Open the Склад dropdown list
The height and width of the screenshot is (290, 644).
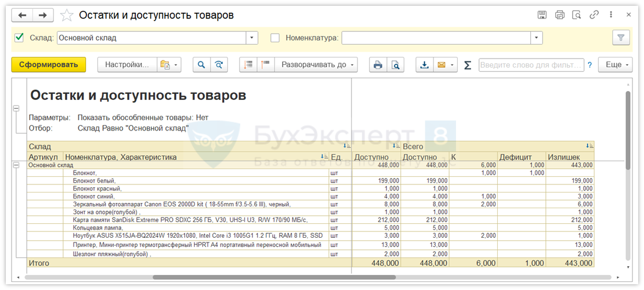tap(252, 38)
